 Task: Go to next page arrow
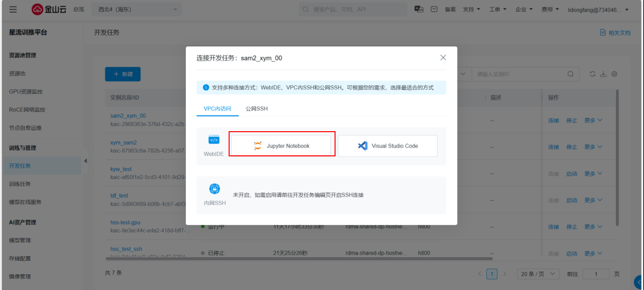click(x=504, y=274)
